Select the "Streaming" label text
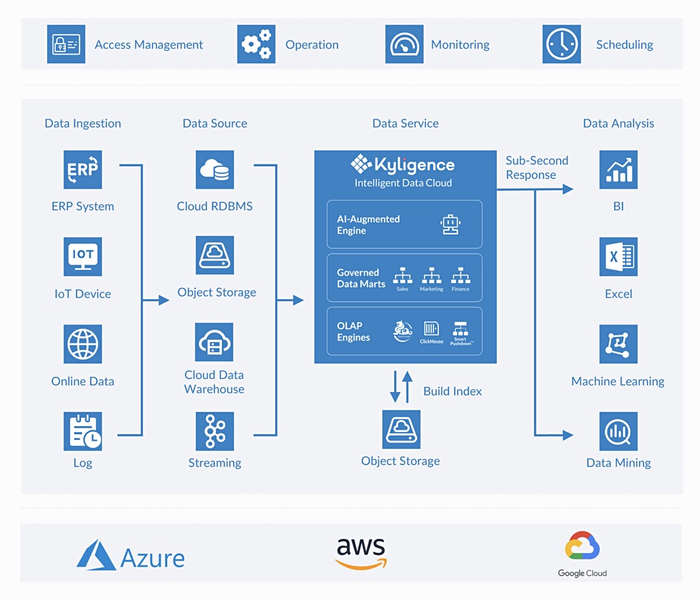Viewport: 700px width, 600px height. [x=214, y=463]
